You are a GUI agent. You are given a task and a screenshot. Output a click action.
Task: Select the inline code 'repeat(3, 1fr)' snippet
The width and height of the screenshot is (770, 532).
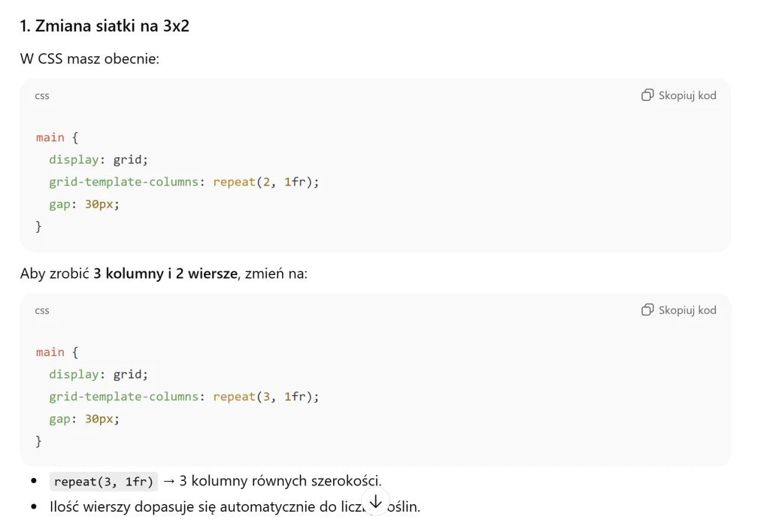103,480
